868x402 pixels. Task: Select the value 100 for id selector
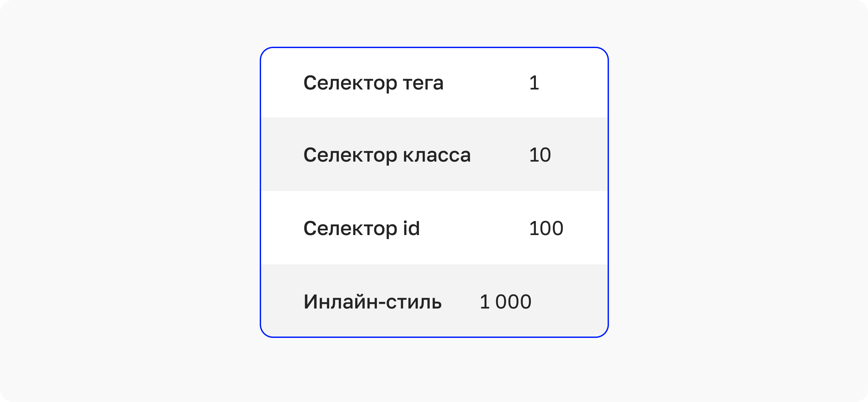click(546, 228)
